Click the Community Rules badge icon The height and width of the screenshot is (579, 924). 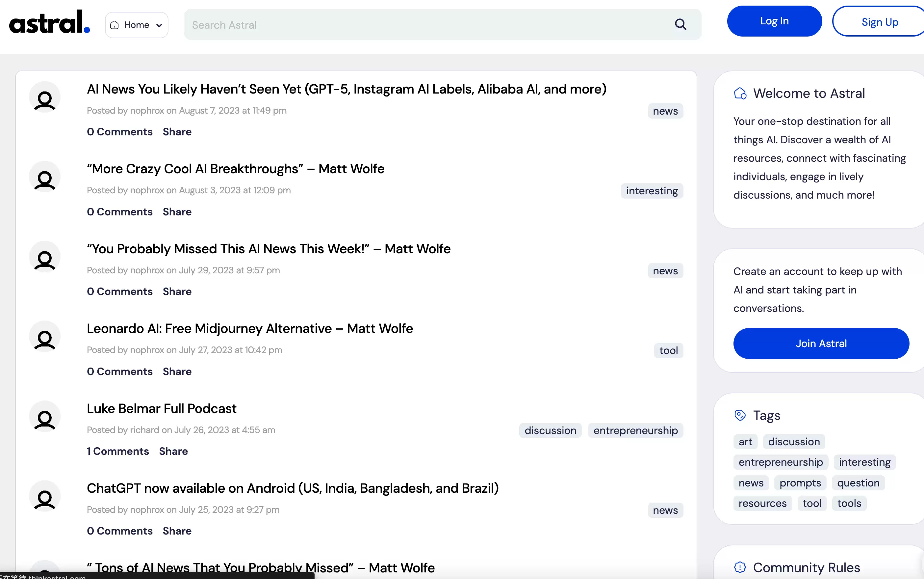point(740,567)
